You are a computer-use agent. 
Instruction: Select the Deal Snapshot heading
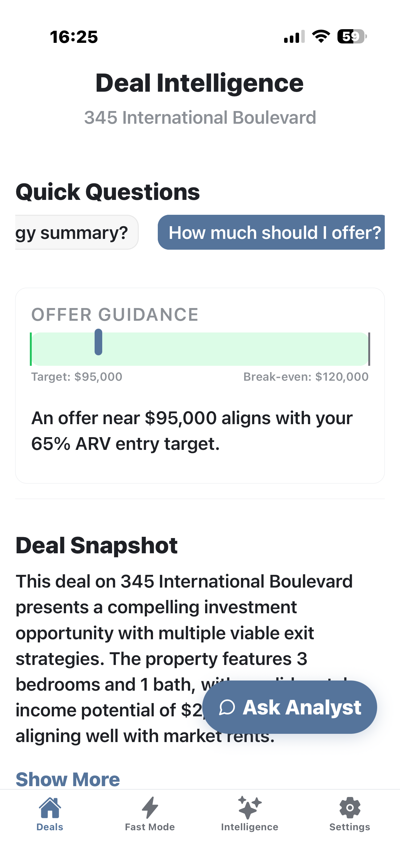[97, 545]
